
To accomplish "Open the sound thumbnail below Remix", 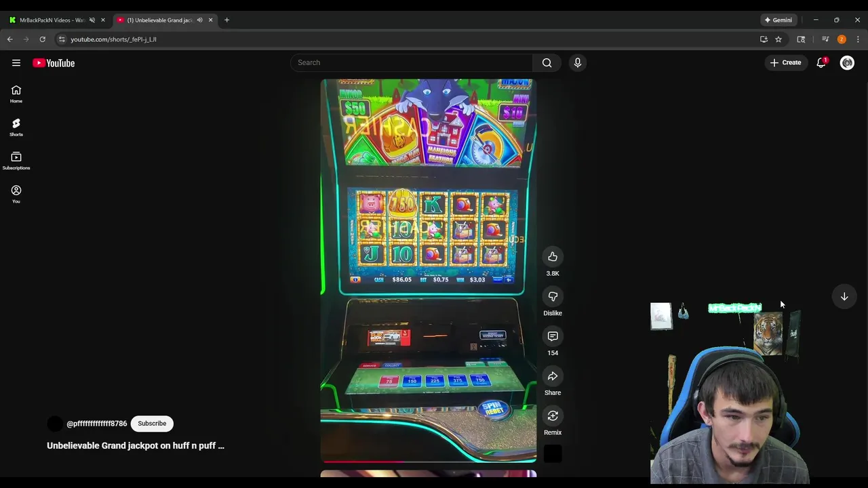I will tap(553, 454).
